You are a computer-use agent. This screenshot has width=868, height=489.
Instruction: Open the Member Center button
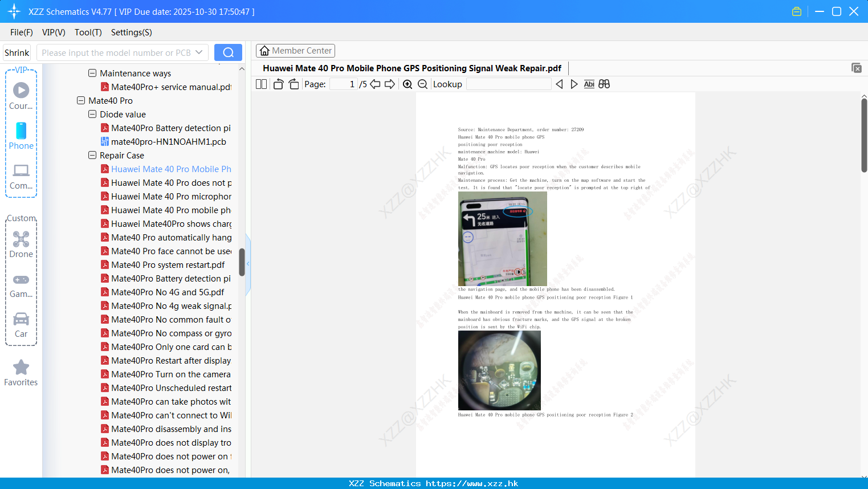click(x=295, y=51)
